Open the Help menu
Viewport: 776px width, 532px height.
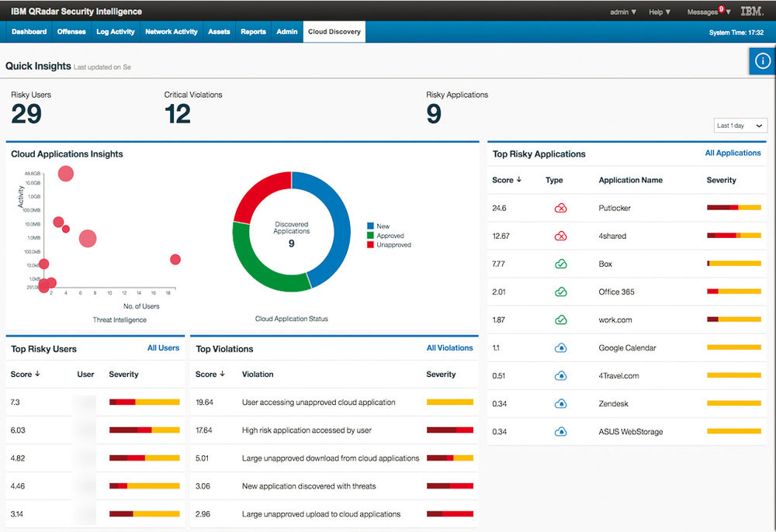click(x=660, y=12)
